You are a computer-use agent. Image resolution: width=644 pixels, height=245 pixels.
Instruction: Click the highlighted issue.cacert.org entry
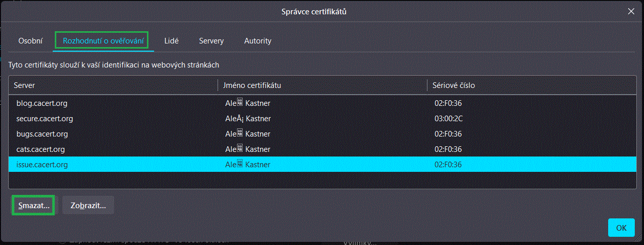(x=42, y=165)
